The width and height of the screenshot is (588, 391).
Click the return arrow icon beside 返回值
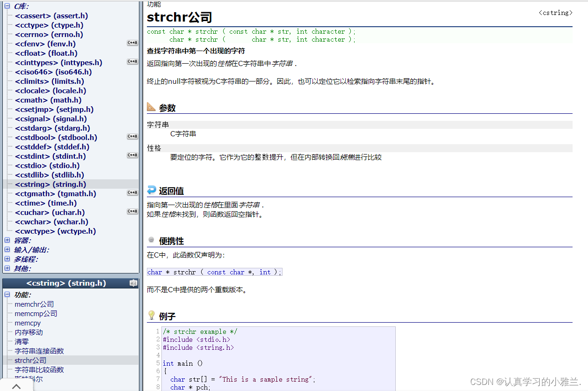tap(151, 190)
